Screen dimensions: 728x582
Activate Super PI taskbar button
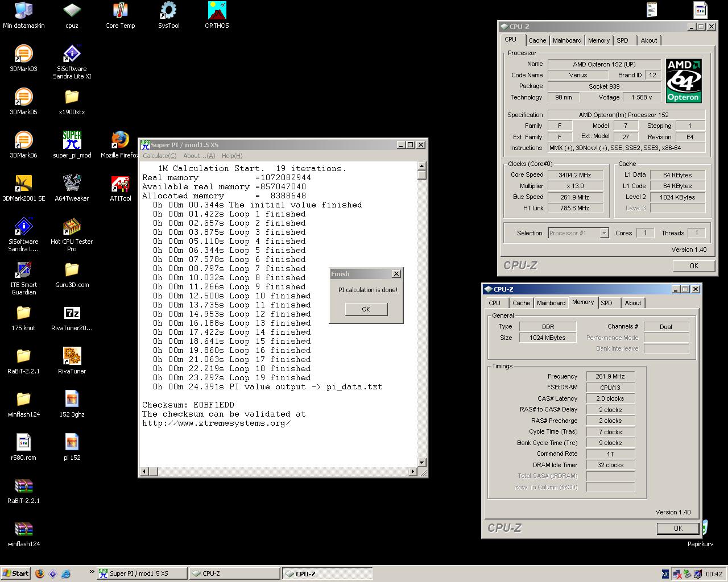pos(141,573)
